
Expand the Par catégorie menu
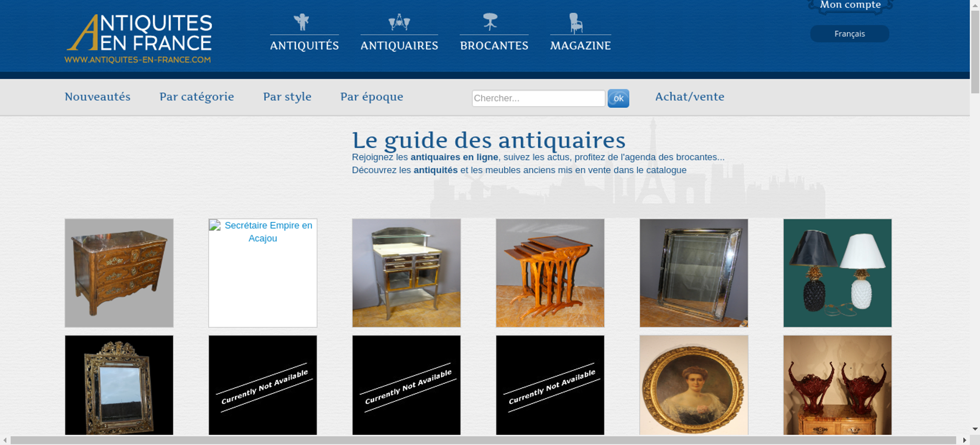(x=196, y=97)
